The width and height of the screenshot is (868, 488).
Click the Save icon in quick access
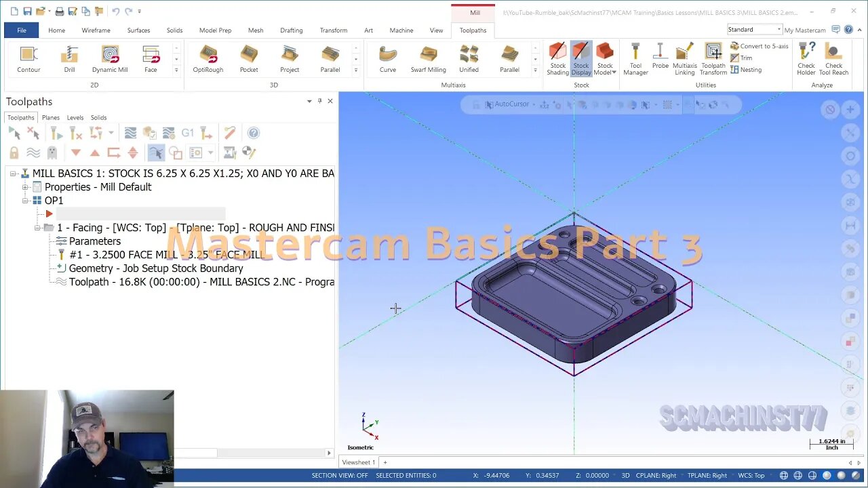point(27,12)
